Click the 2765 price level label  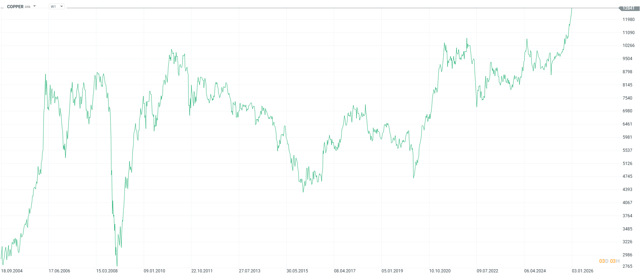click(x=627, y=266)
